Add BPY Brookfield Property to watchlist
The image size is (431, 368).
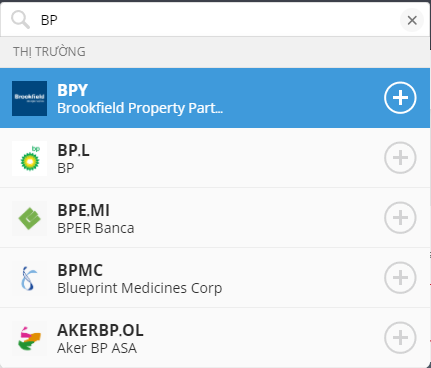pyautogui.click(x=400, y=98)
